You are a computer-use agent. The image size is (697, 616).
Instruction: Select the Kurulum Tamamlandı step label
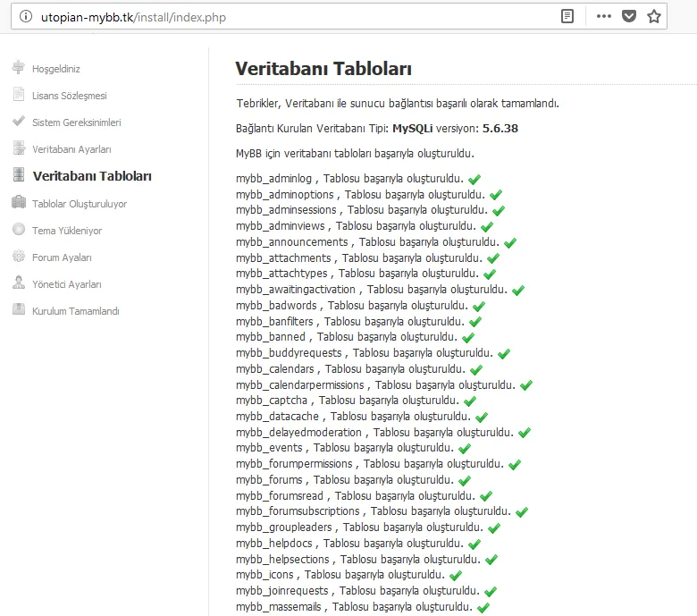(x=76, y=311)
